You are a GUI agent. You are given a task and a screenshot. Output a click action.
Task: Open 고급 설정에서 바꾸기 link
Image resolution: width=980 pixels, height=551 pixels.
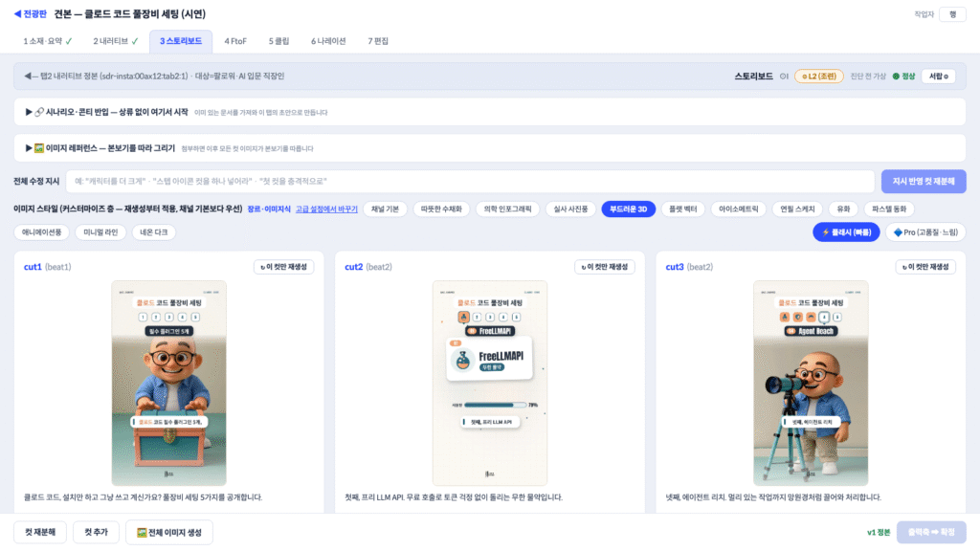(326, 209)
